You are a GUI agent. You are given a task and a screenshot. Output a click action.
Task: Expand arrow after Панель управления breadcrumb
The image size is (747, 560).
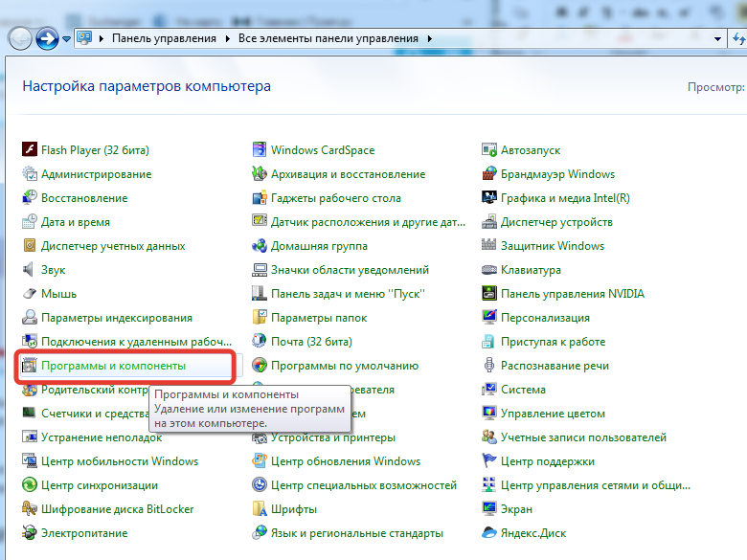click(x=227, y=38)
